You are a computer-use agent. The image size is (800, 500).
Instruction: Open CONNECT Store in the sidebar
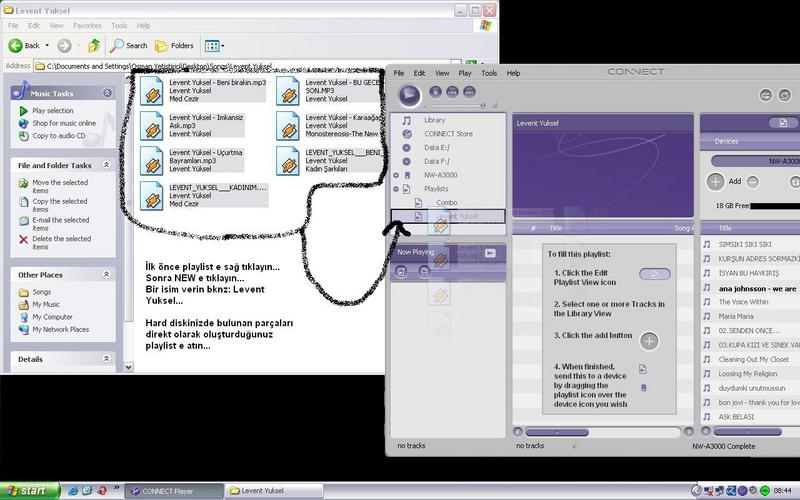448,134
